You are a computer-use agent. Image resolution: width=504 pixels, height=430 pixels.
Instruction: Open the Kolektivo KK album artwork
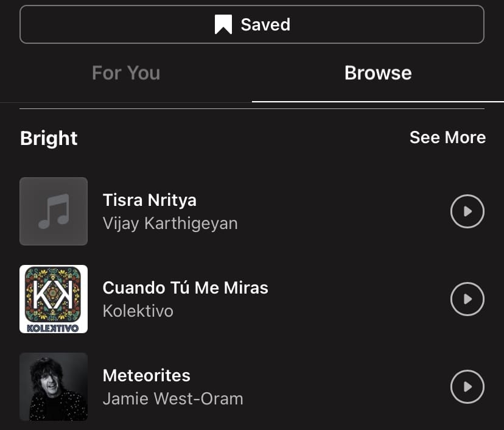[x=54, y=295]
